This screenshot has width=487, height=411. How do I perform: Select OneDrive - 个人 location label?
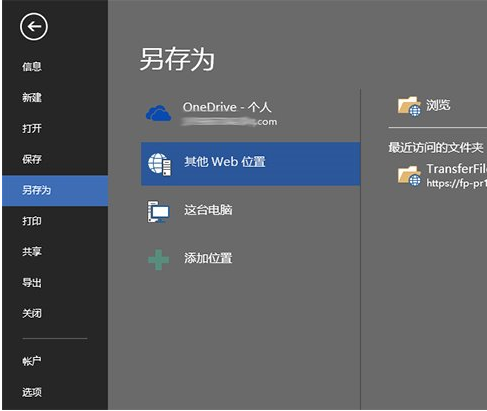tap(227, 107)
